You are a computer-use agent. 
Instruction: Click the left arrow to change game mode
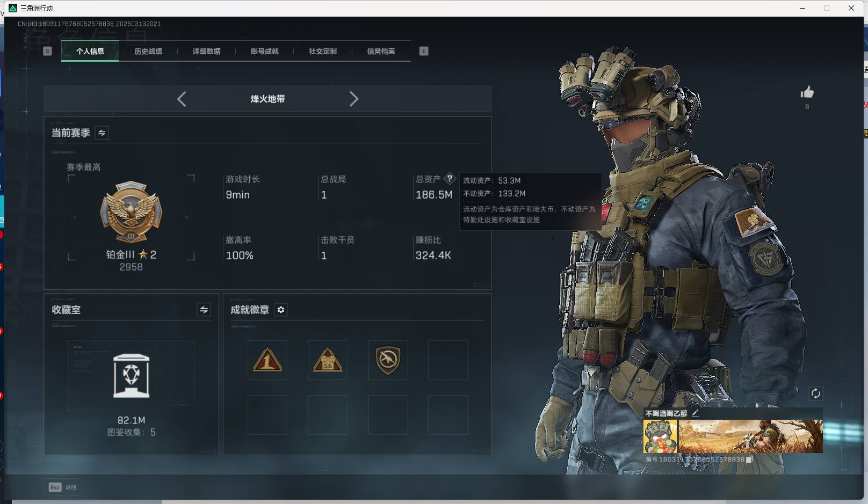[181, 99]
